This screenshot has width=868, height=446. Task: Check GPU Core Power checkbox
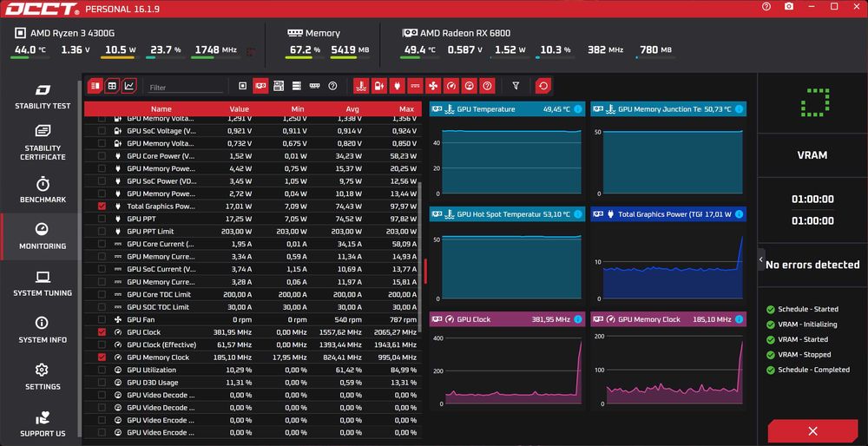click(102, 155)
